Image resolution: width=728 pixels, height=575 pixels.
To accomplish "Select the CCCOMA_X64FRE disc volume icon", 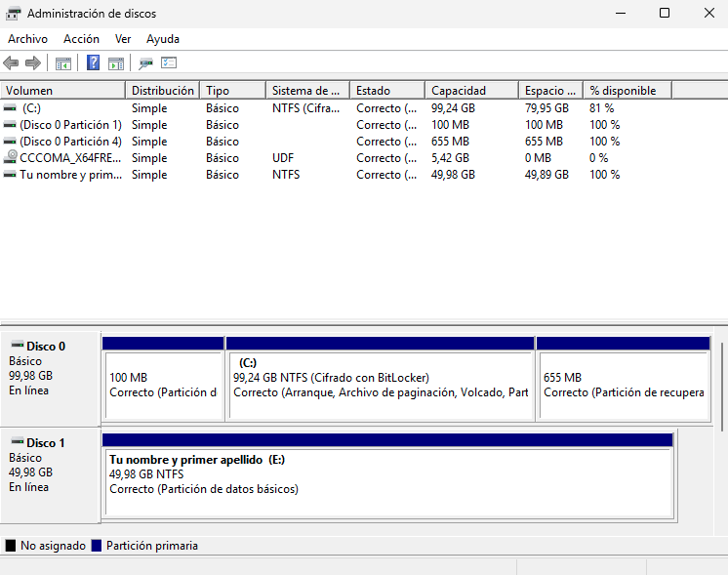I will tap(10, 157).
